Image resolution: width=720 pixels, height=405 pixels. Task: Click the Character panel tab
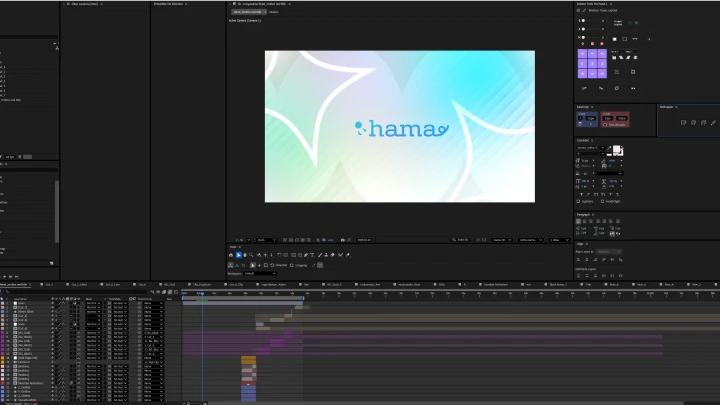[x=583, y=141]
